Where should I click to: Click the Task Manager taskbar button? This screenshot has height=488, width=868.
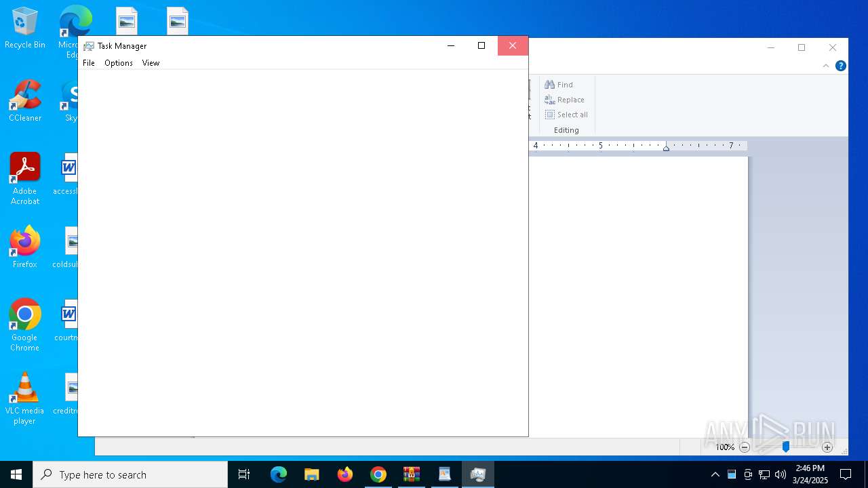coord(478,474)
